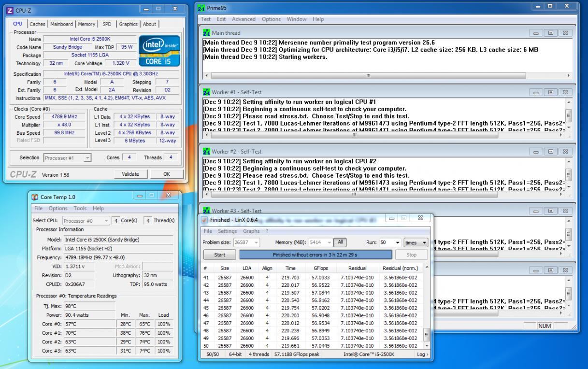Expand the 'times' unit dropdown in LinX
The image size is (588, 369).
point(416,242)
